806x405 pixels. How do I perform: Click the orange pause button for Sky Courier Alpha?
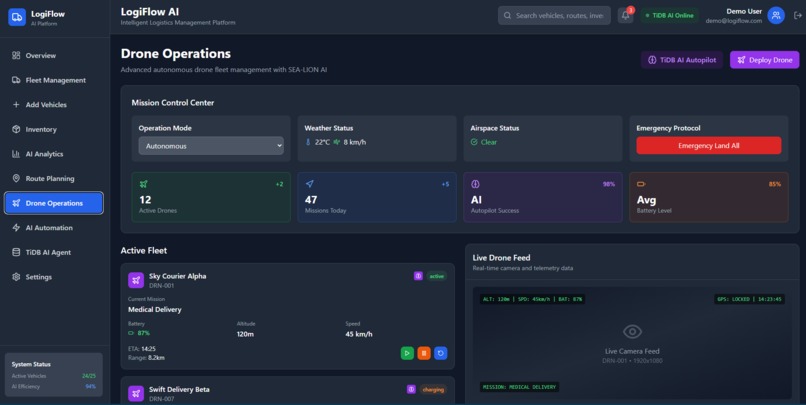pos(424,353)
